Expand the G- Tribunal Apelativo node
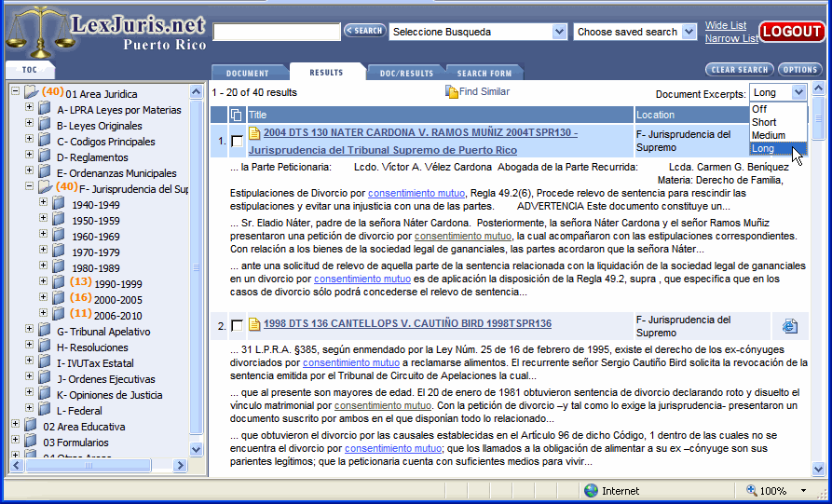Viewport: 832px width, 504px height. [x=29, y=329]
